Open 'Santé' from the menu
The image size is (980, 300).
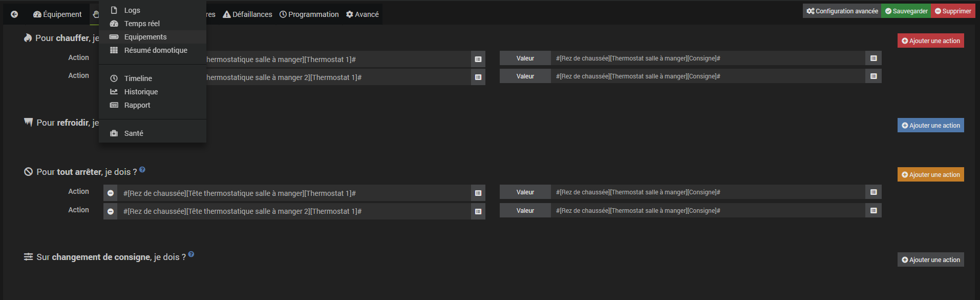[134, 133]
